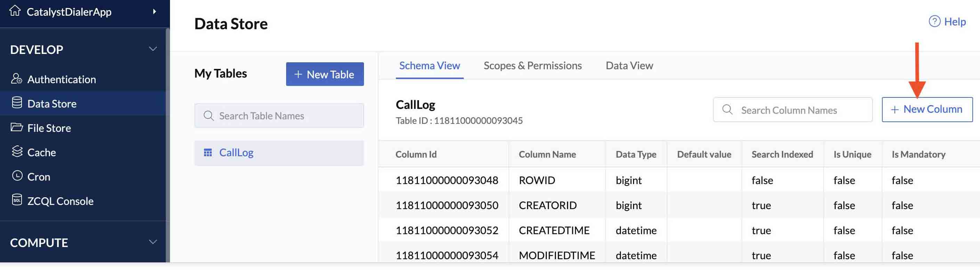Click the ZCQL Console SQL icon
Viewport: 980px width, 270px height.
pos(17,200)
